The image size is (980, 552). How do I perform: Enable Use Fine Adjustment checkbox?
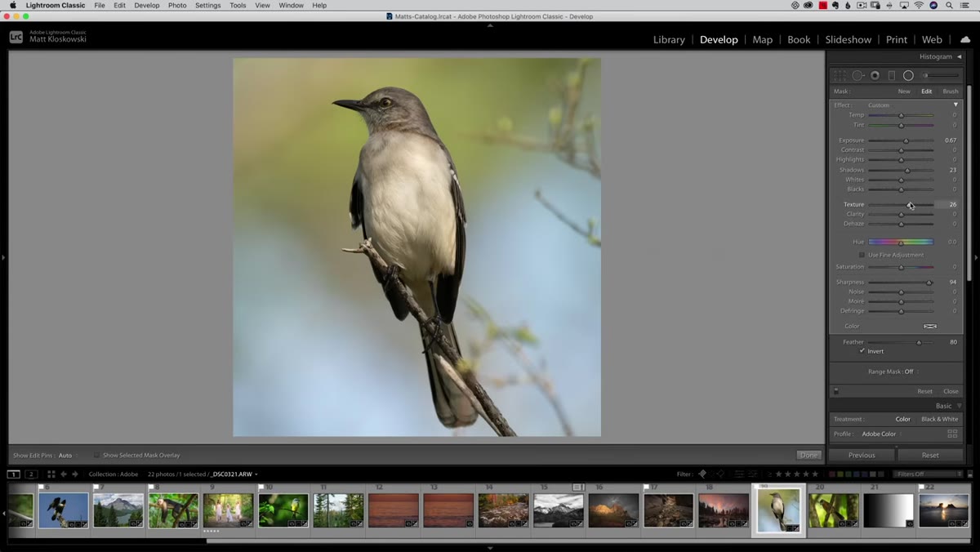point(862,255)
